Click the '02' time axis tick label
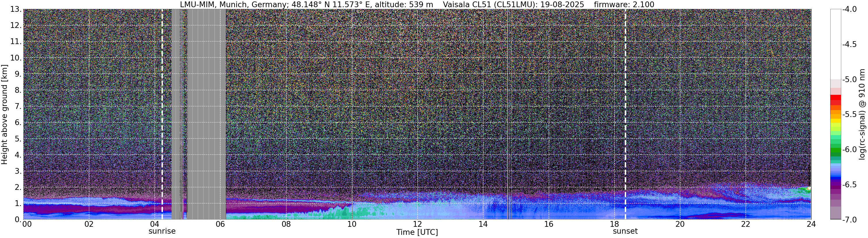Viewport: 868px width, 238px height. (x=89, y=224)
